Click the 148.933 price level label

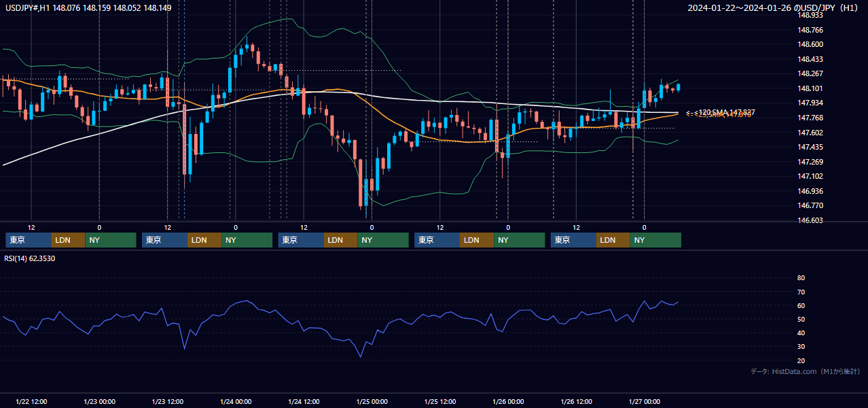click(810, 15)
